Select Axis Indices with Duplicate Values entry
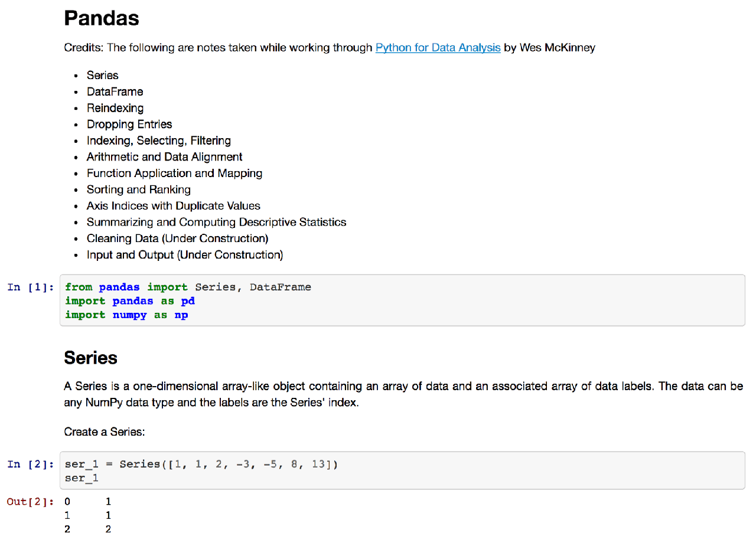The height and width of the screenshot is (536, 756). click(173, 206)
